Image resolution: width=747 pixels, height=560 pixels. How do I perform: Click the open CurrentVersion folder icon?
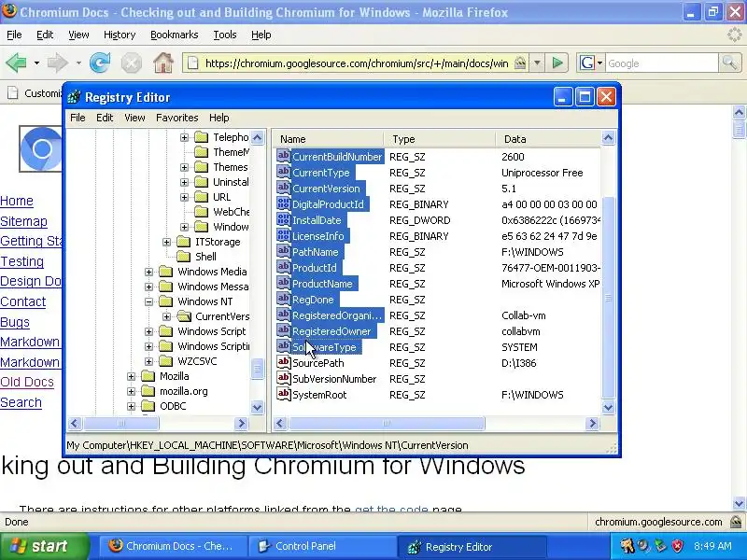tap(184, 316)
